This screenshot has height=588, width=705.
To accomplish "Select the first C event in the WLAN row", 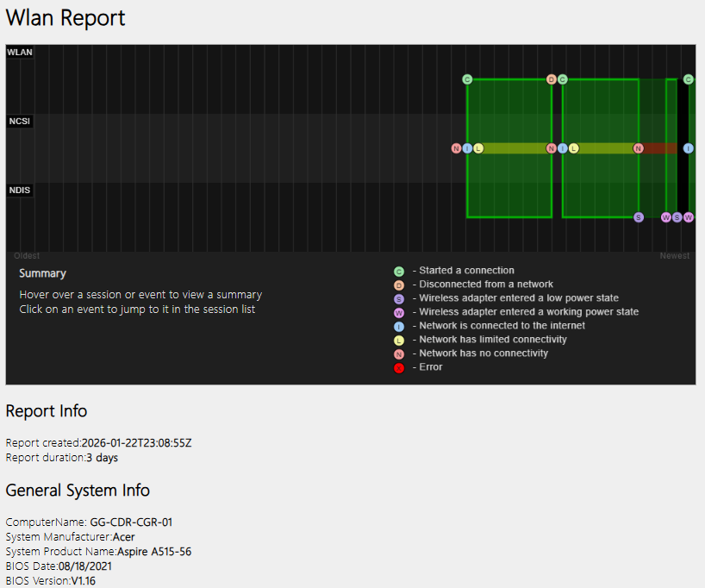I will [x=467, y=79].
